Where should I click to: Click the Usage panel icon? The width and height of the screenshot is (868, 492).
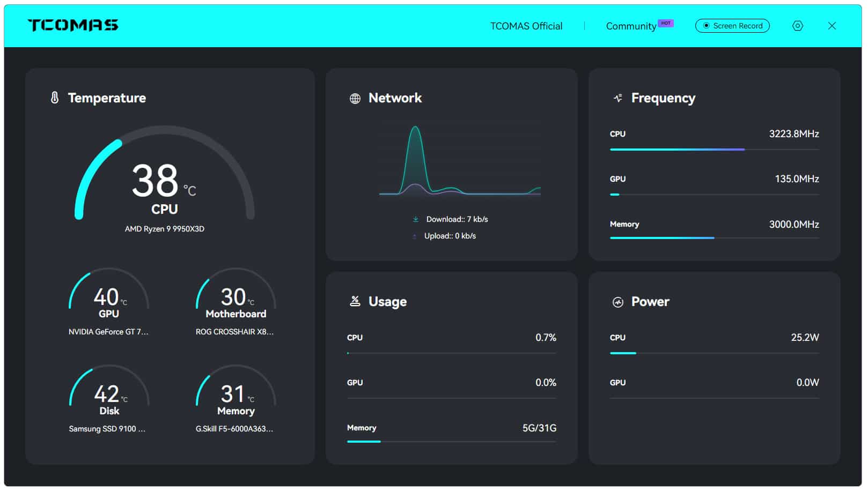click(355, 301)
